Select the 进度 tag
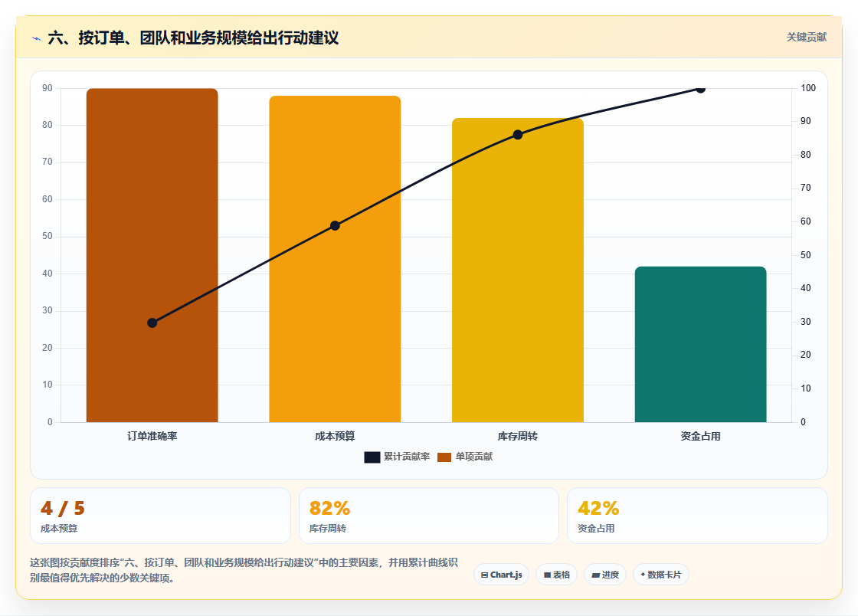 605,575
